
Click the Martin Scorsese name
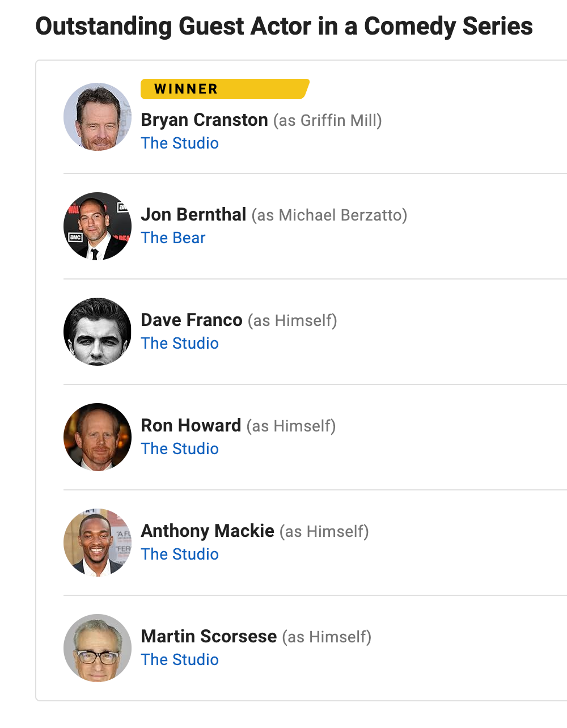click(x=209, y=637)
